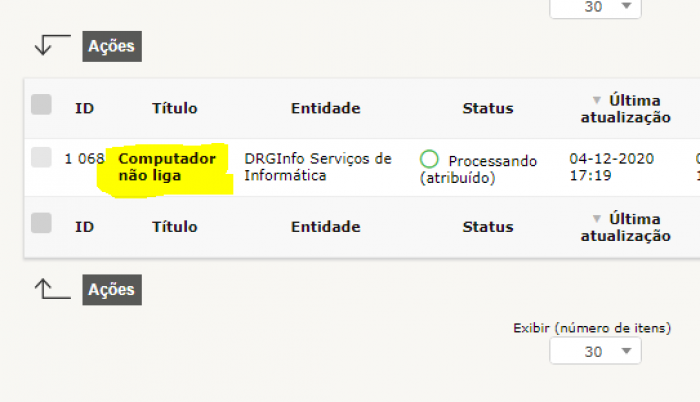The image size is (700, 402).
Task: Sort by top Título column header
Action: (x=174, y=108)
